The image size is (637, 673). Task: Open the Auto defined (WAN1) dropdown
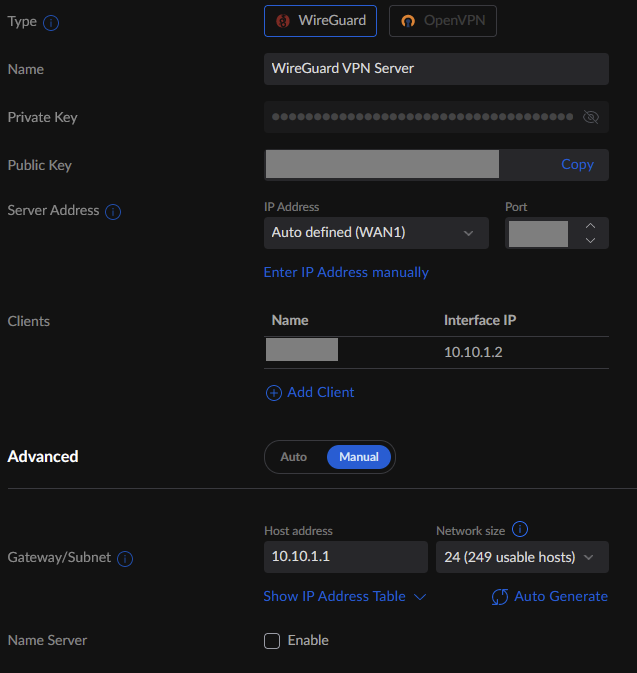(x=376, y=233)
